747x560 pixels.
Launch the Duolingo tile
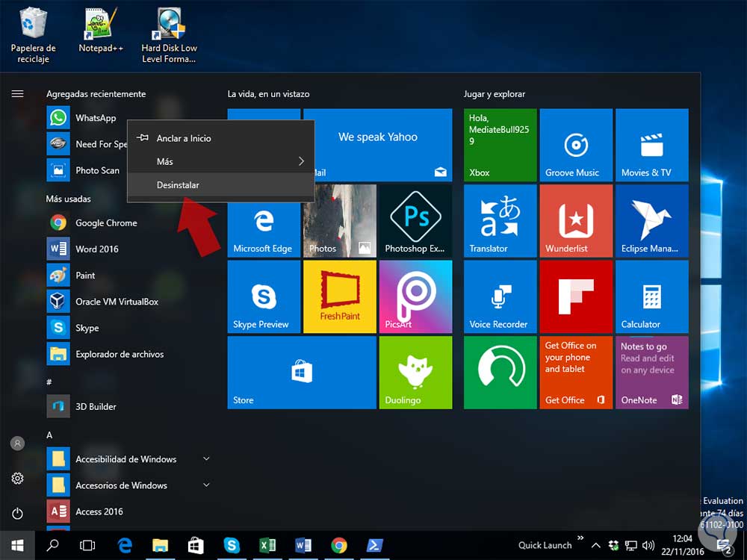(415, 373)
